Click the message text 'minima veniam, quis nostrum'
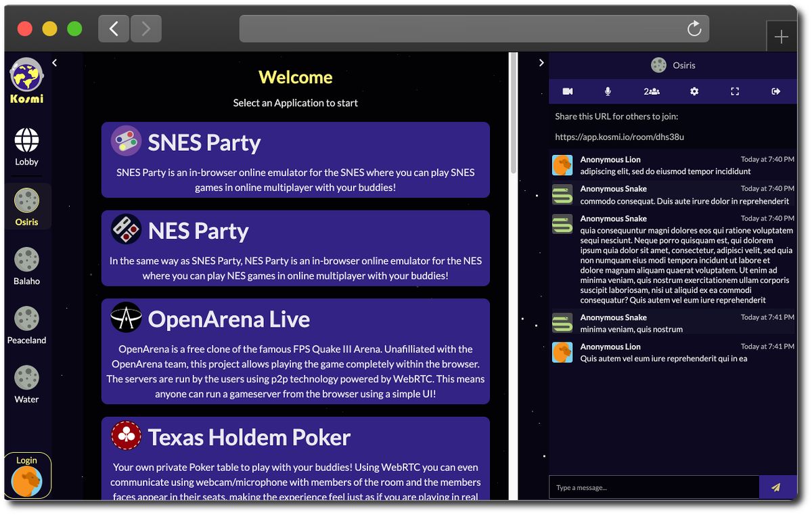The image size is (812, 515). pyautogui.click(x=631, y=330)
